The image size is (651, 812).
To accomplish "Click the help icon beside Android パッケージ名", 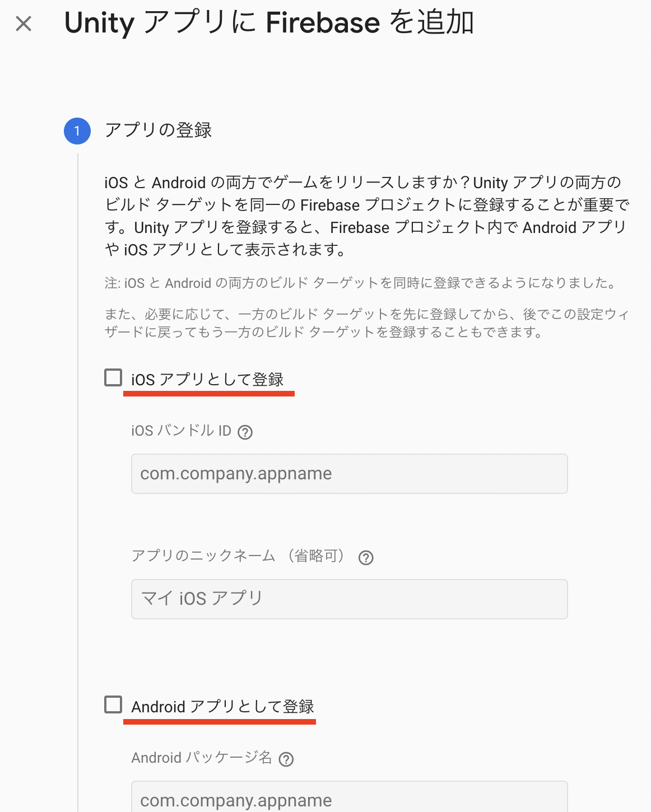I will (287, 759).
